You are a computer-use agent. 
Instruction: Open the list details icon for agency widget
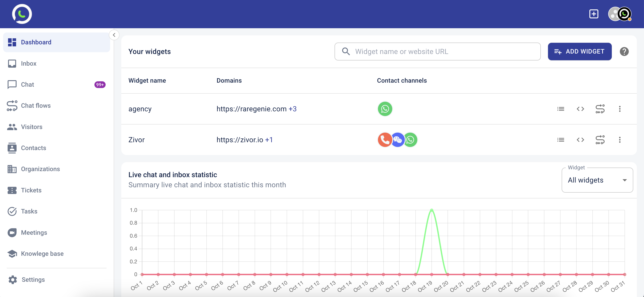(561, 109)
